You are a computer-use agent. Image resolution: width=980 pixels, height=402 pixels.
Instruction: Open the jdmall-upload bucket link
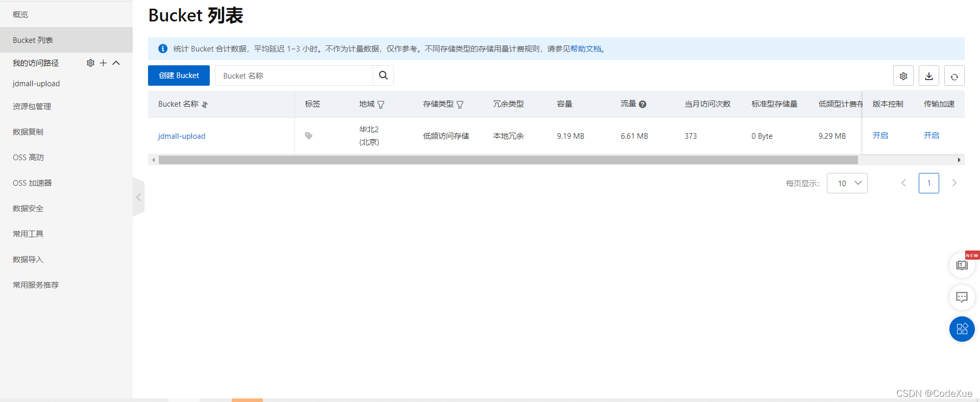point(182,136)
